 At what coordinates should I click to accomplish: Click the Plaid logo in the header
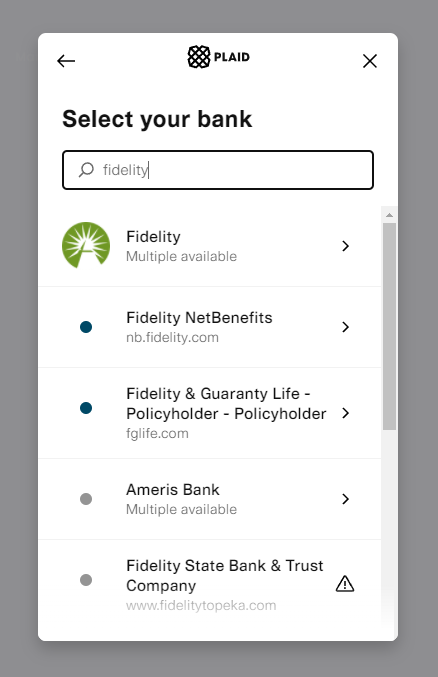[x=219, y=57]
